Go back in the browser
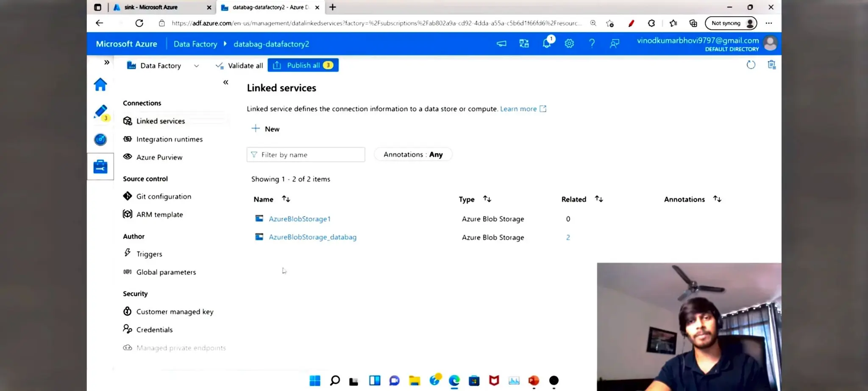This screenshot has height=391, width=868. 99,23
